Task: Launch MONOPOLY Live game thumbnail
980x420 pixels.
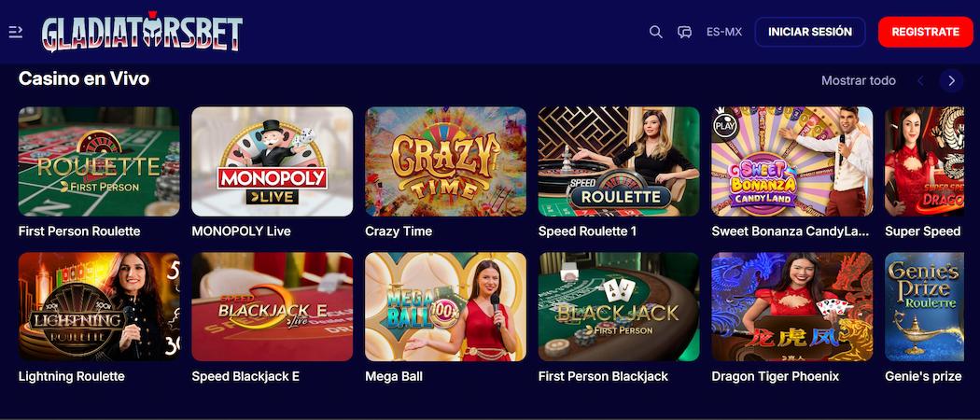Action: [x=272, y=161]
